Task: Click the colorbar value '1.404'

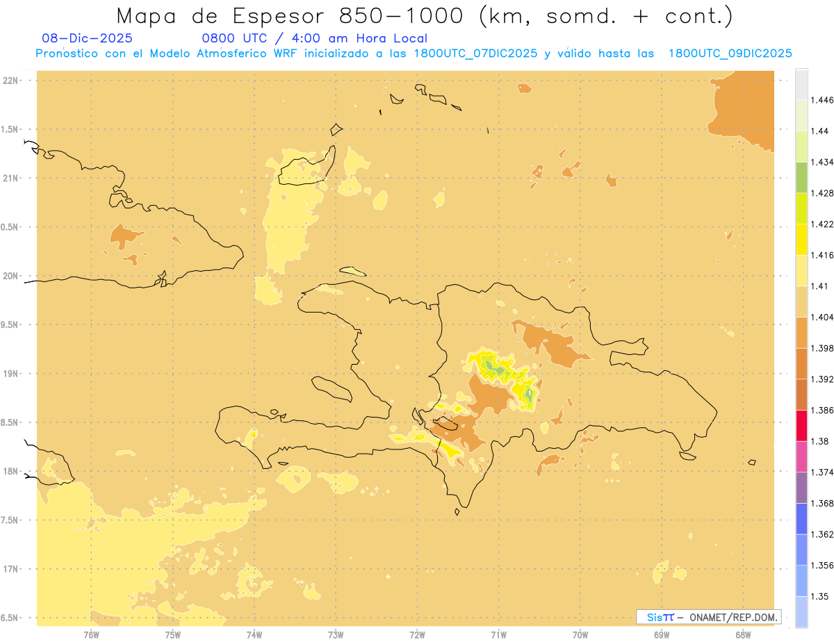Action: pos(821,317)
